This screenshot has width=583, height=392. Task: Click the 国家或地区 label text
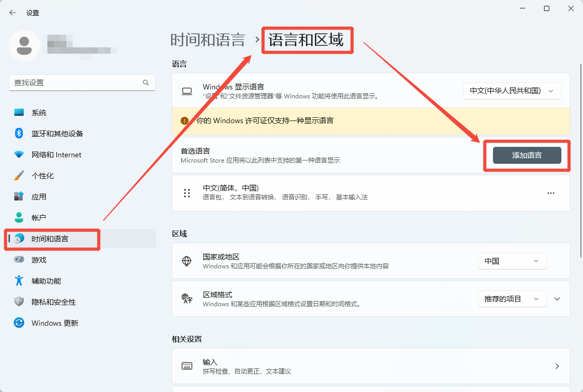tap(221, 257)
